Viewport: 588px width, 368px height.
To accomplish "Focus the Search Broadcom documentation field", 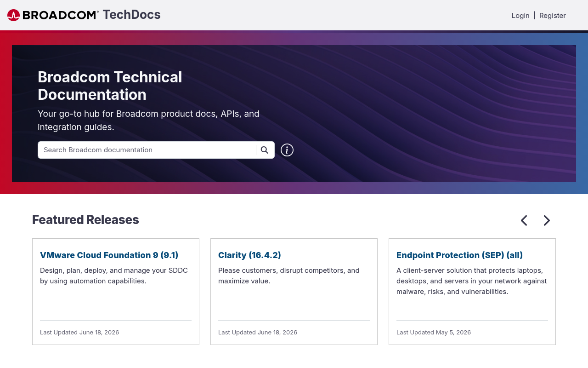I will [147, 150].
